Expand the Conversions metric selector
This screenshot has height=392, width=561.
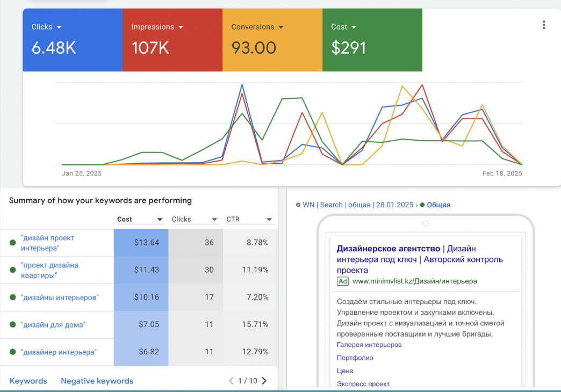280,27
